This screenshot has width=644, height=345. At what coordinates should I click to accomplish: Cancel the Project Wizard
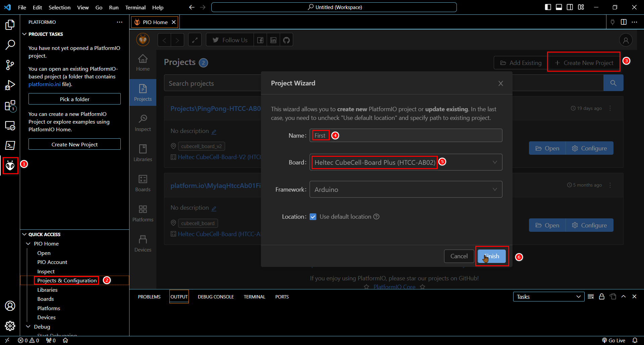pyautogui.click(x=459, y=256)
